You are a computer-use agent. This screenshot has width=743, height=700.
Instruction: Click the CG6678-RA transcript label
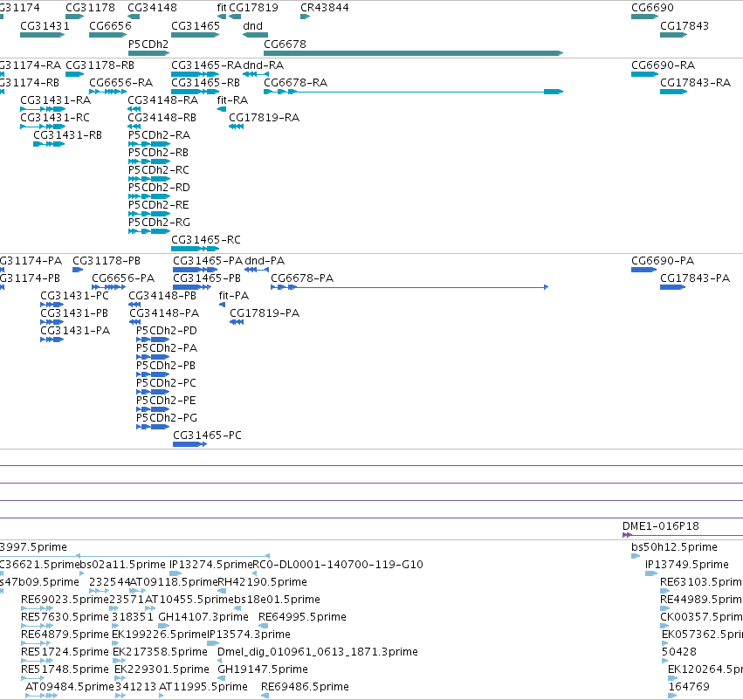point(295,83)
